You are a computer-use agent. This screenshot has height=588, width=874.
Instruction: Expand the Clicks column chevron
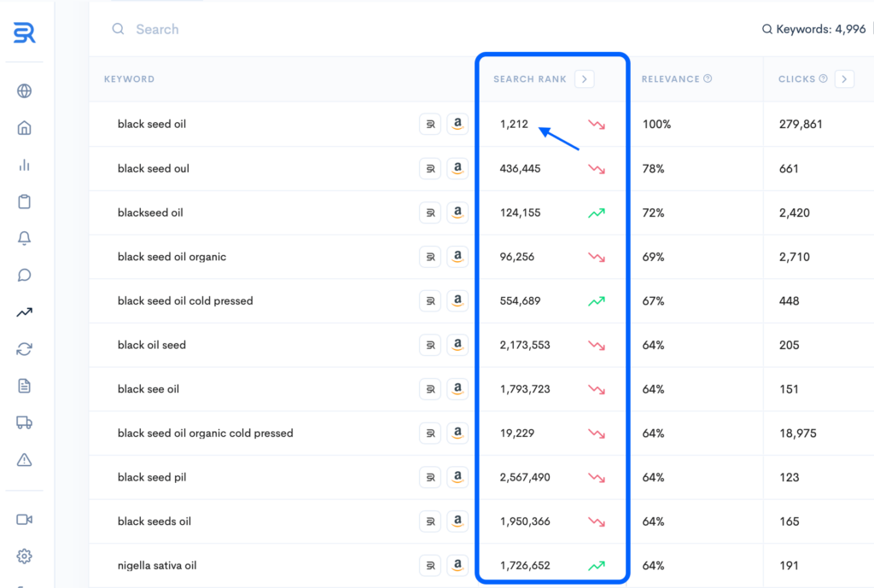click(x=844, y=79)
